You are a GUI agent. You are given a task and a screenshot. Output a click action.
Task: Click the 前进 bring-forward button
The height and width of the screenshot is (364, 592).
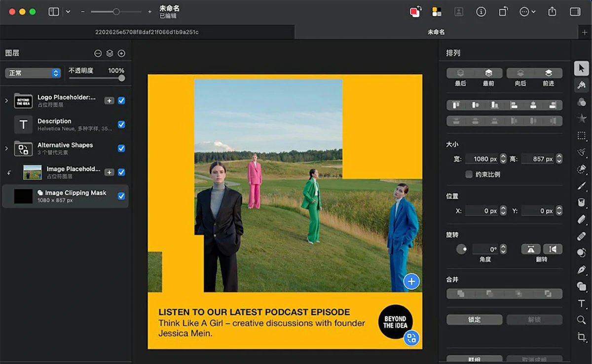click(x=549, y=73)
